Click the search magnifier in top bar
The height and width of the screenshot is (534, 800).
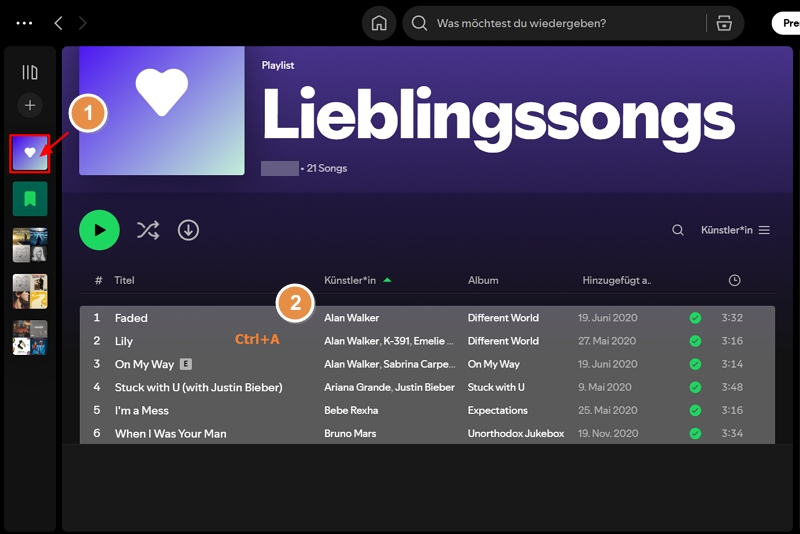(x=419, y=23)
